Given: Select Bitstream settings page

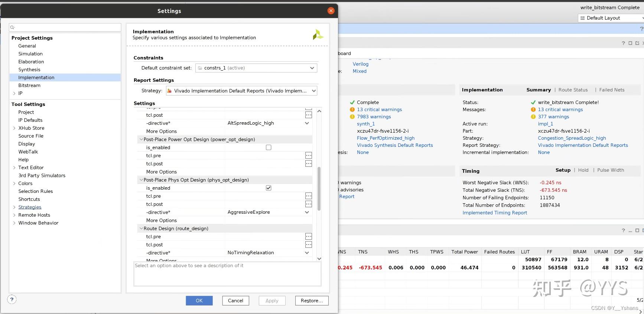Looking at the screenshot, I should [29, 85].
